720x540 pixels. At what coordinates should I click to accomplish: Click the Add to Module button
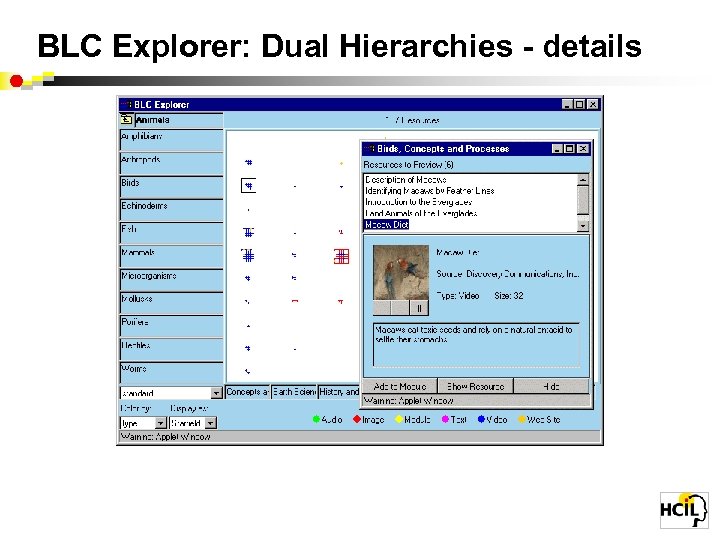pyautogui.click(x=399, y=386)
